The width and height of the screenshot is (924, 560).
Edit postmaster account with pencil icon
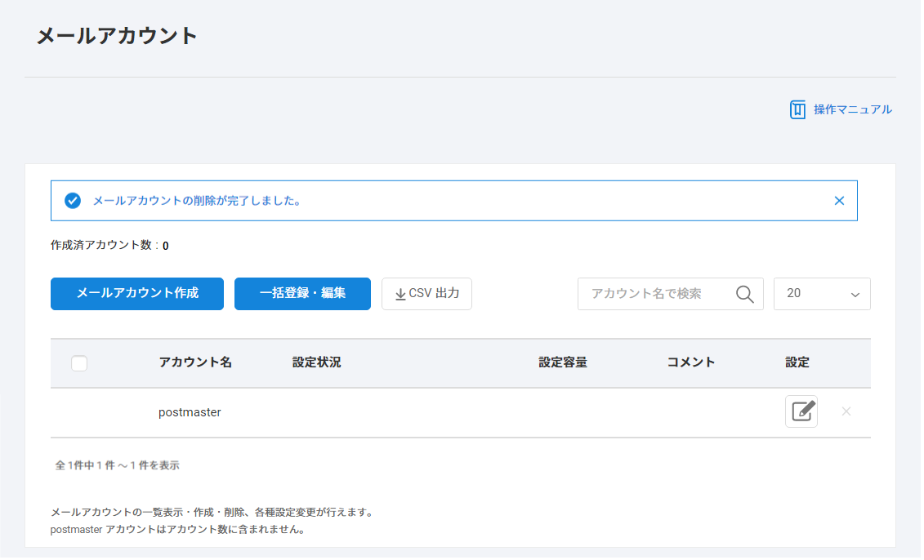click(x=801, y=411)
